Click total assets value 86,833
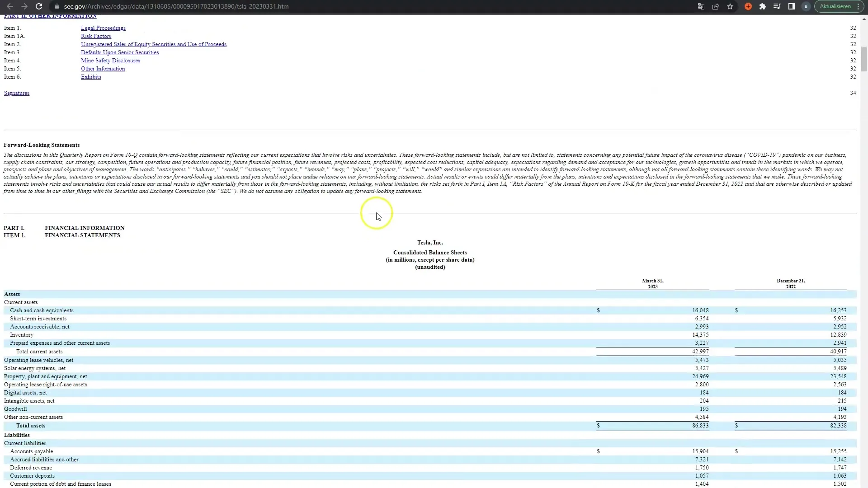Viewport: 868px width, 488px height. [x=700, y=426]
